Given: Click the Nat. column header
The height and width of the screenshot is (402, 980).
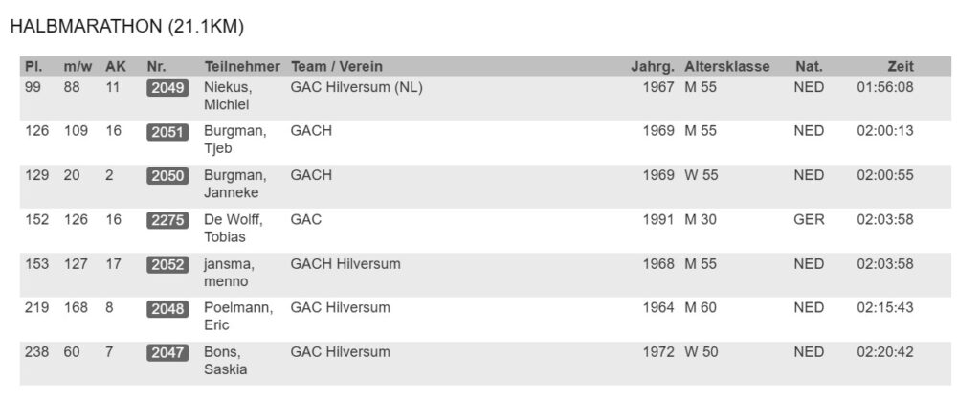Looking at the screenshot, I should (x=809, y=67).
